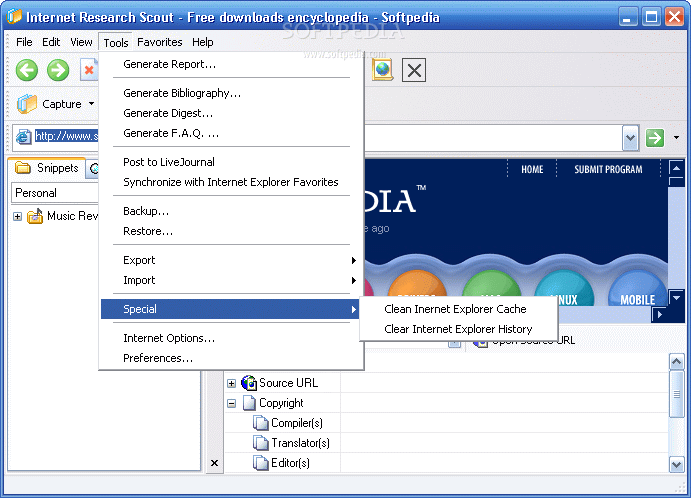691x498 pixels.
Task: Click the Tools menu
Action: [x=116, y=43]
